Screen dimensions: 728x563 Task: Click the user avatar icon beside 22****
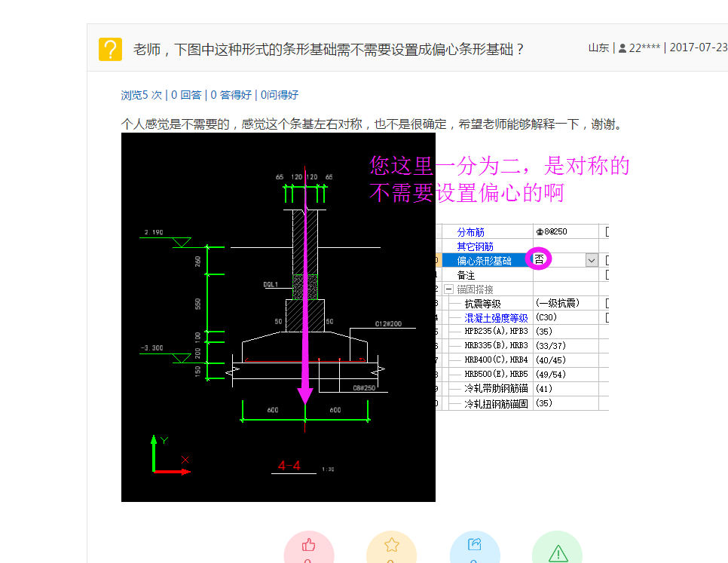coord(622,47)
